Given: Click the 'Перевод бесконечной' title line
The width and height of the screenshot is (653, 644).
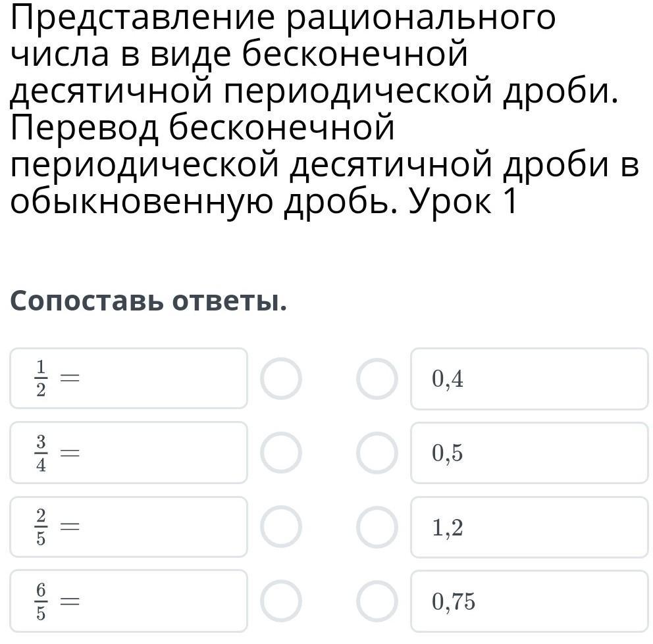Looking at the screenshot, I should click(x=202, y=128).
